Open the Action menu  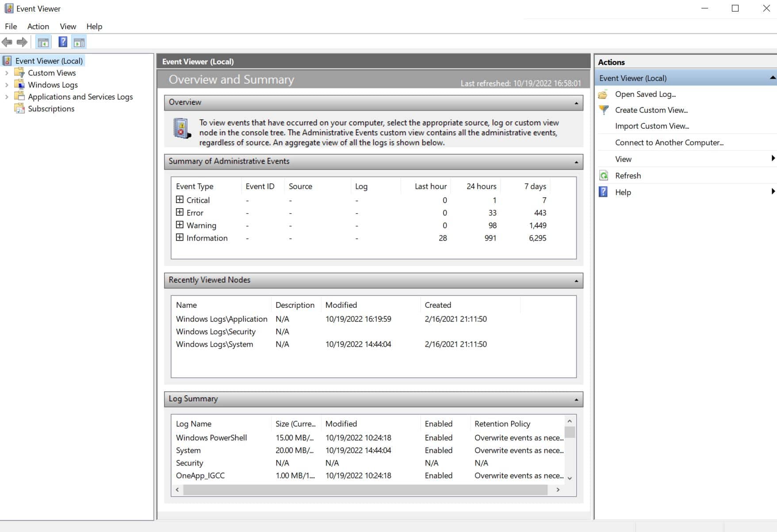coord(38,27)
